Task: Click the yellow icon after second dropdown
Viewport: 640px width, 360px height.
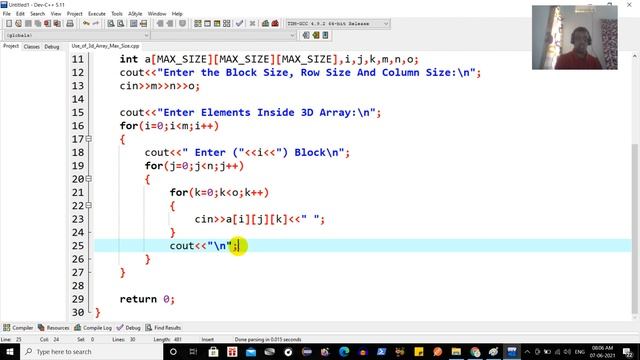Action: pos(316,36)
